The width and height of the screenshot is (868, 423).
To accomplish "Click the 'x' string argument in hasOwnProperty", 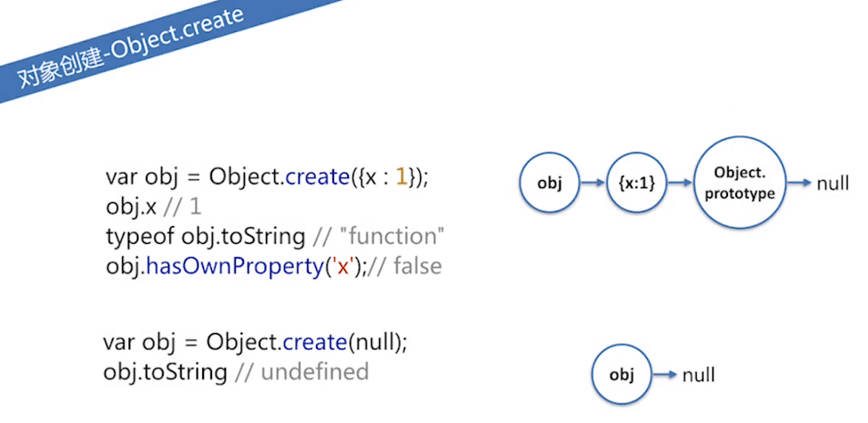I will (x=344, y=266).
